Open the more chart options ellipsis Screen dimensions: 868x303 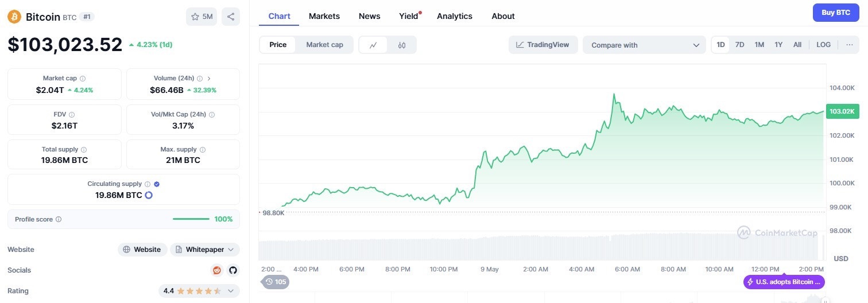pos(850,45)
